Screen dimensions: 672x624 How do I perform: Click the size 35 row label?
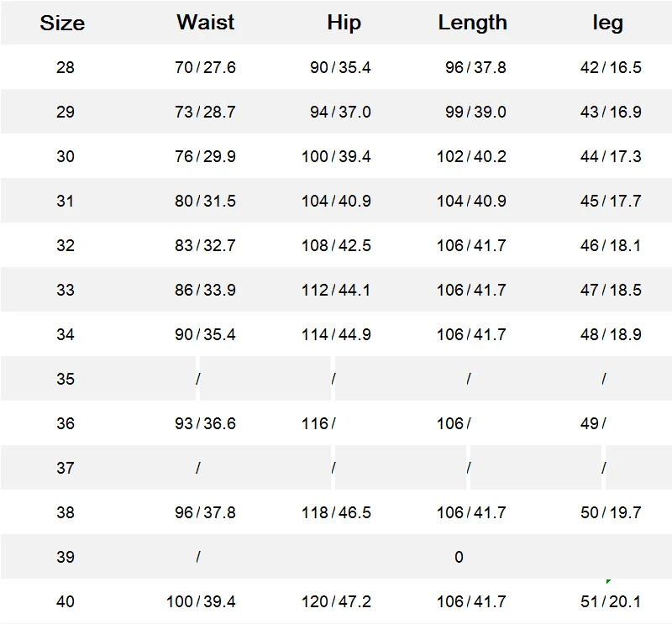[x=66, y=379]
